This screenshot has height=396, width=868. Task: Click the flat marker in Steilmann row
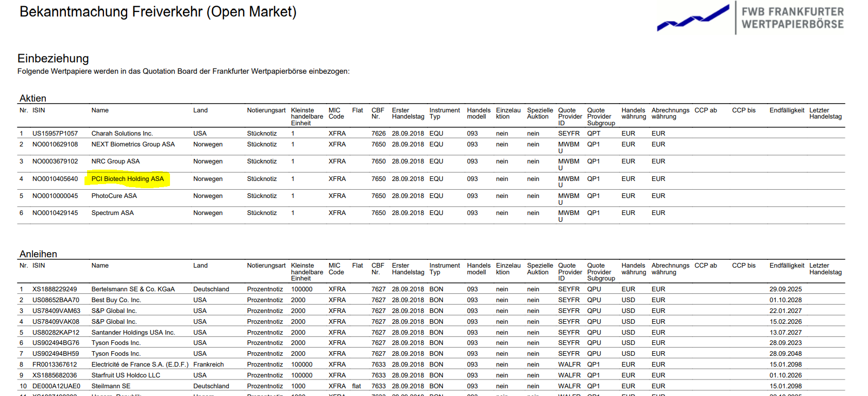click(x=356, y=386)
